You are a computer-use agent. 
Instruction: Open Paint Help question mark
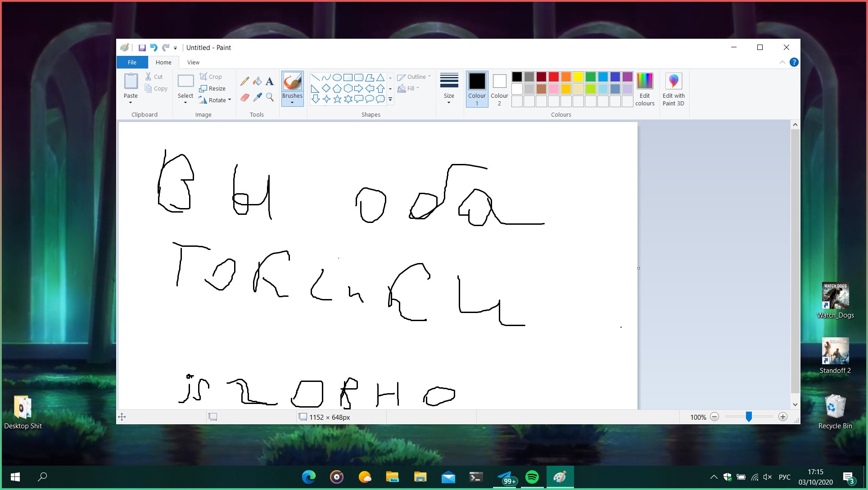click(794, 63)
